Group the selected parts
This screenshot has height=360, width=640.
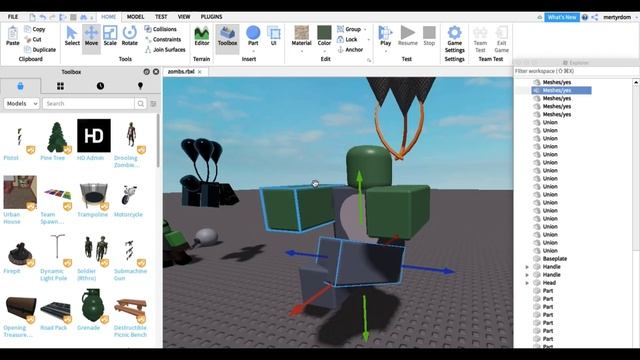coord(349,29)
